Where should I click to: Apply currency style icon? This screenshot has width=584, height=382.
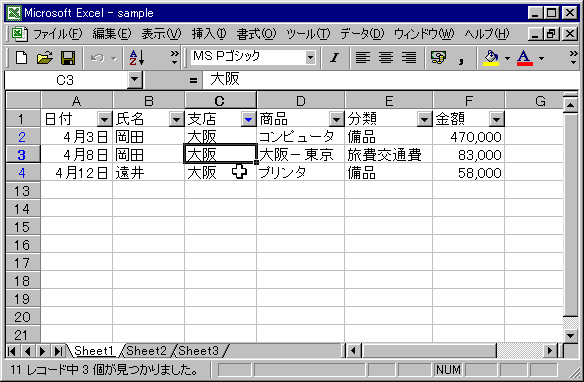tap(438, 58)
